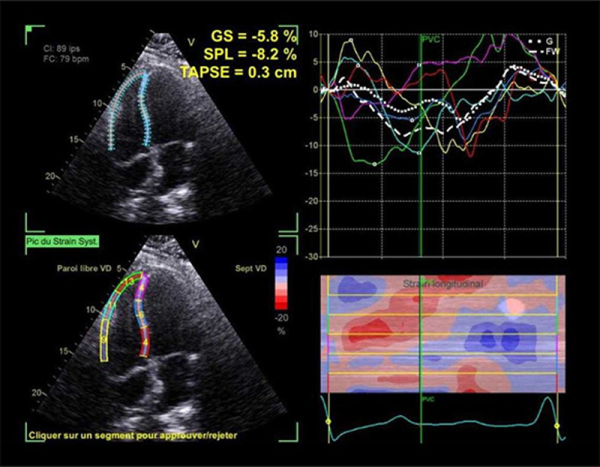Click the approve/reject segment instruction text
The width and height of the screenshot is (600, 467).
tap(146, 436)
